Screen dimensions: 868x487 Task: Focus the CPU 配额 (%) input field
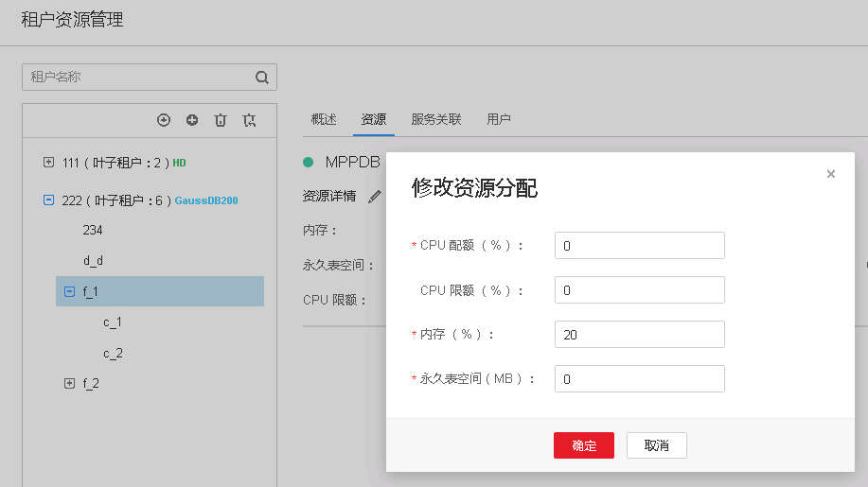639,246
